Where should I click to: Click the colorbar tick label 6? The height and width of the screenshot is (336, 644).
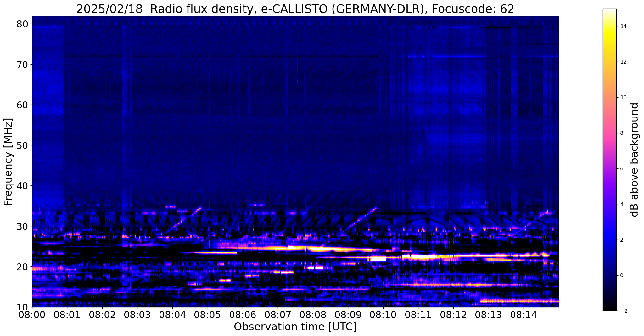[x=622, y=169]
